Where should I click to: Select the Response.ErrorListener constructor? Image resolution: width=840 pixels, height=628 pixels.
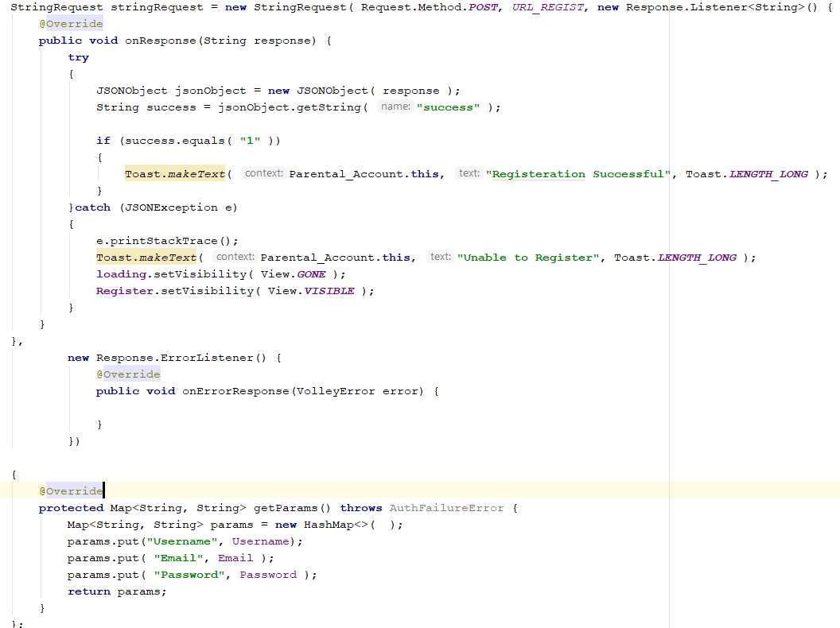point(174,357)
